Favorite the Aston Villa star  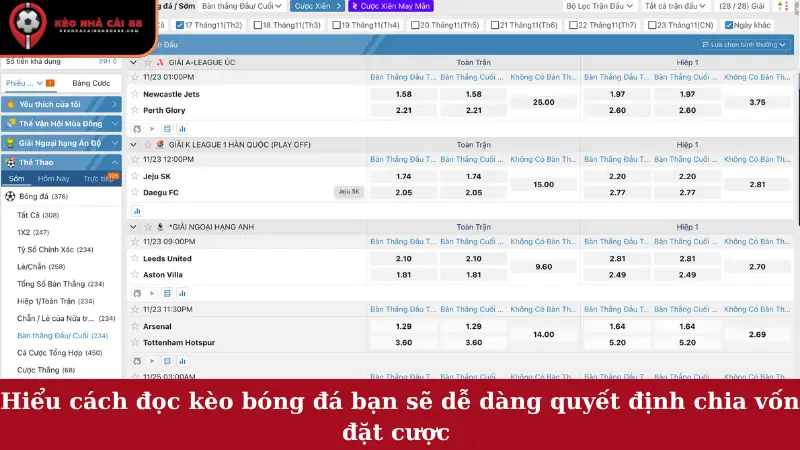[x=135, y=274]
